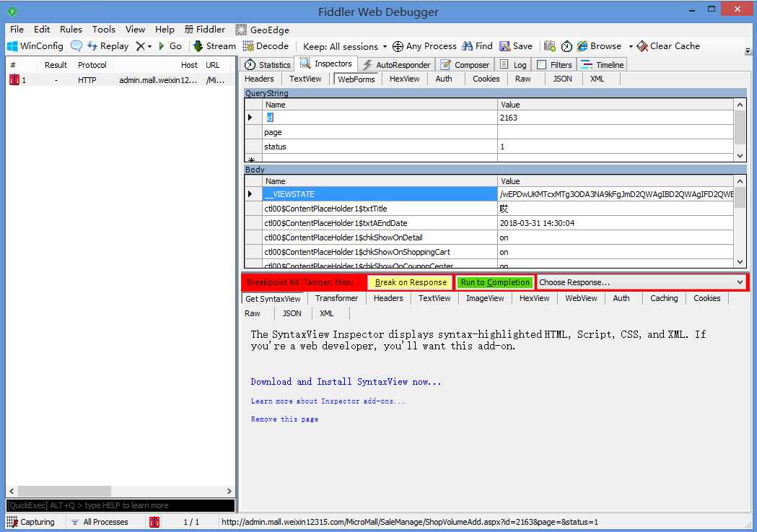Image resolution: width=757 pixels, height=532 pixels.
Task: Toggle Capturing in status bar
Action: [x=30, y=522]
